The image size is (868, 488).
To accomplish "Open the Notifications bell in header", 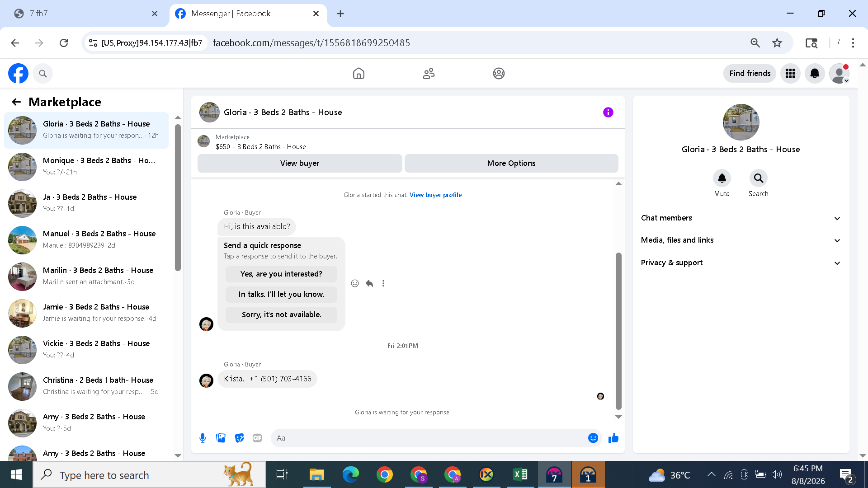I will 815,73.
